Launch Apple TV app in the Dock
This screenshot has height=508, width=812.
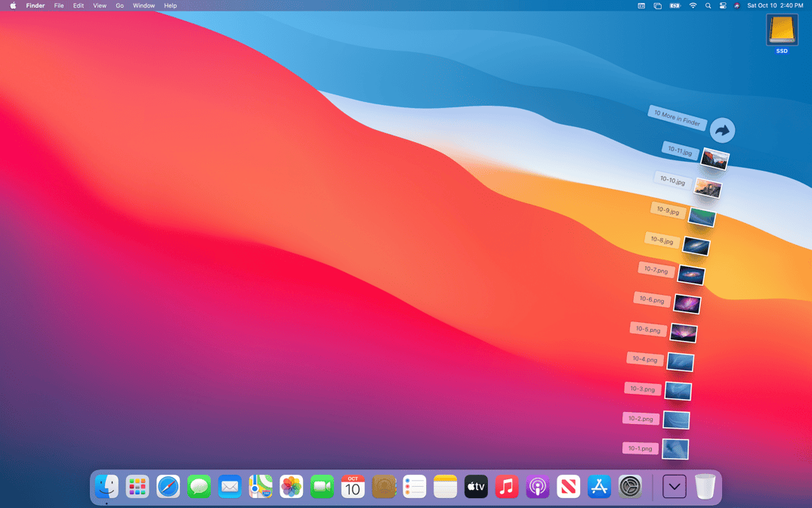476,487
